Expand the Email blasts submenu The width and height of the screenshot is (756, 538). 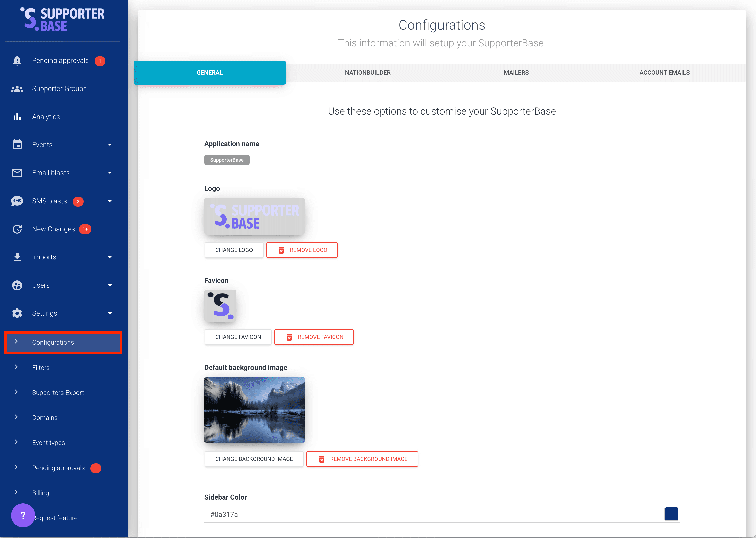(x=110, y=172)
